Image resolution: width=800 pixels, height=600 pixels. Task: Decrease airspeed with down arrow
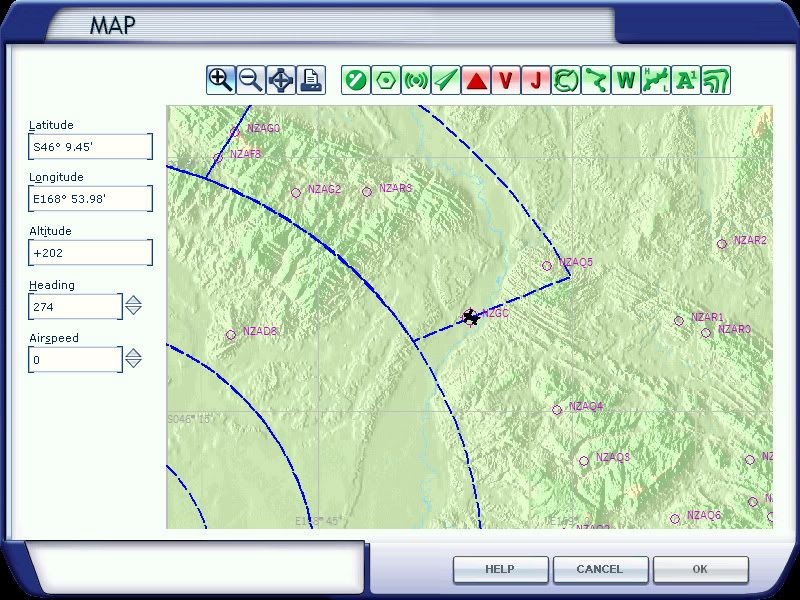[x=133, y=363]
